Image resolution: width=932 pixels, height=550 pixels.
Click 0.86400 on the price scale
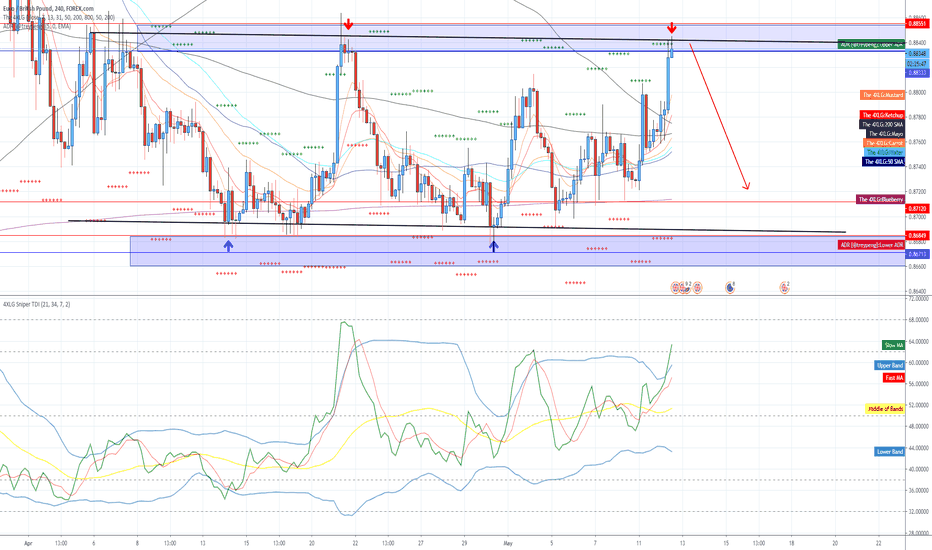[x=918, y=291]
